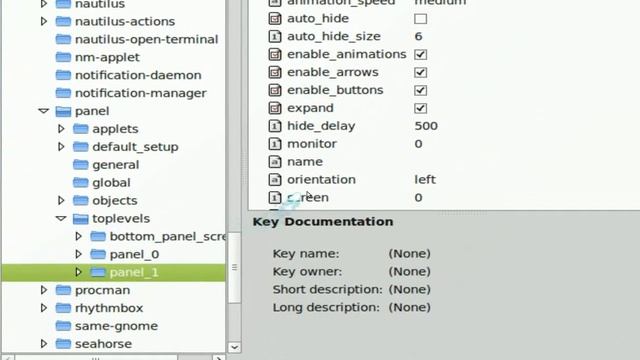Uncheck the enable_arrows checkbox
The image size is (640, 360).
(420, 72)
